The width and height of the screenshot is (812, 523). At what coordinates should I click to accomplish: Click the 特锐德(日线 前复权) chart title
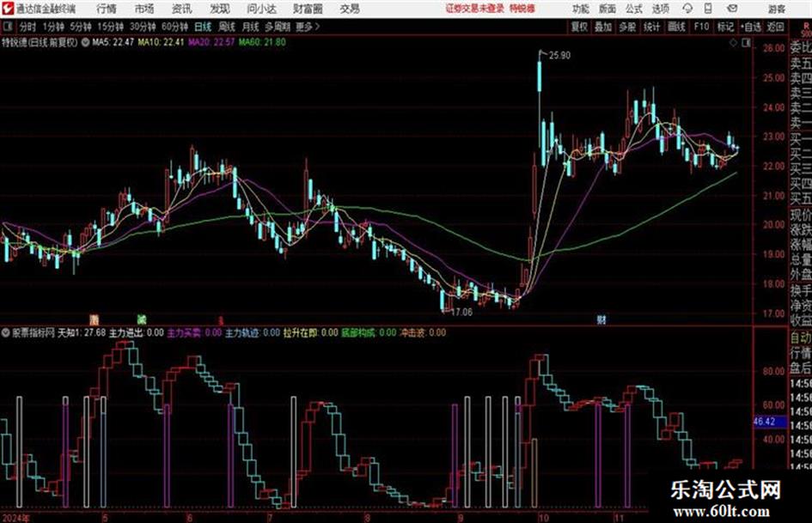pos(40,42)
